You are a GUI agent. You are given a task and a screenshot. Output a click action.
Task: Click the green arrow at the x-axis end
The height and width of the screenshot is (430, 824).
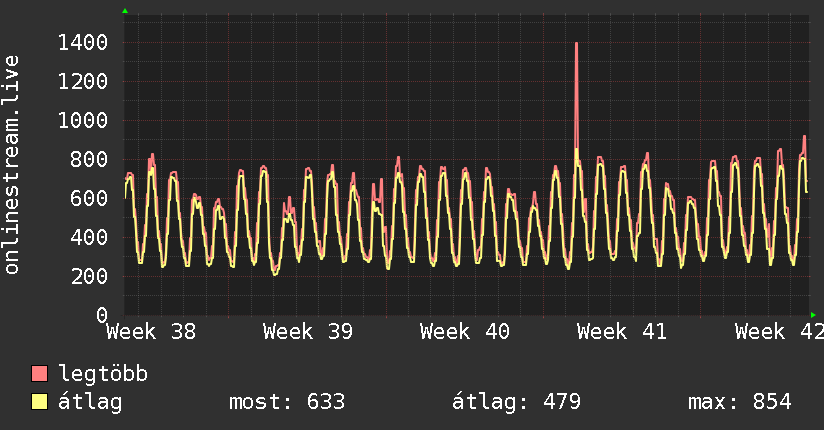pos(813,315)
